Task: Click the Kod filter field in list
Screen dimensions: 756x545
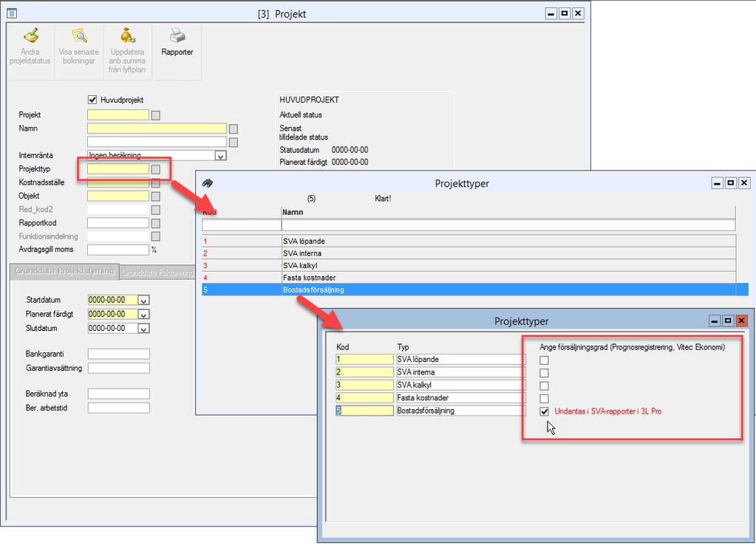Action: click(242, 225)
